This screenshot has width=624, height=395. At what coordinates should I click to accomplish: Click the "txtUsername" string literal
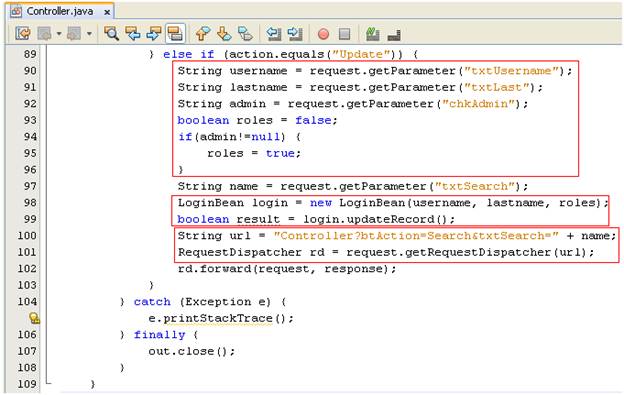pyautogui.click(x=511, y=71)
